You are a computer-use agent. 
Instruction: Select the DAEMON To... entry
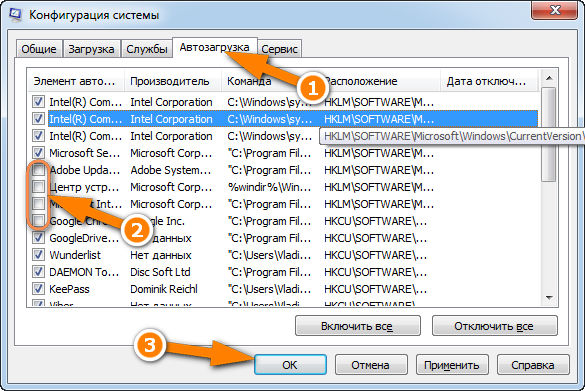(84, 272)
